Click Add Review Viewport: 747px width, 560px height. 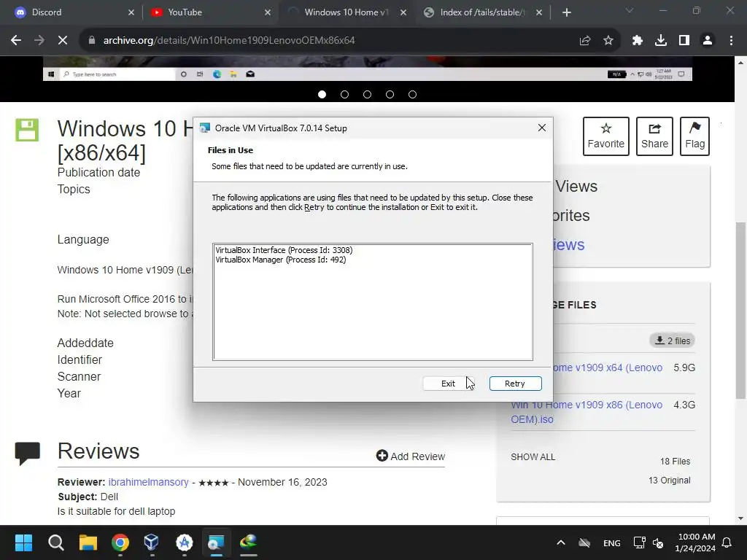[411, 456]
